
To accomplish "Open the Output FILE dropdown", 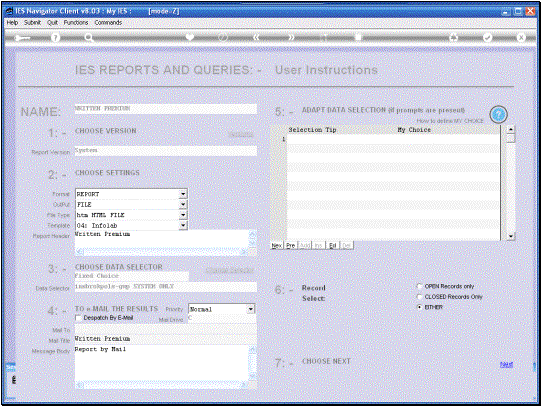I will (183, 204).
